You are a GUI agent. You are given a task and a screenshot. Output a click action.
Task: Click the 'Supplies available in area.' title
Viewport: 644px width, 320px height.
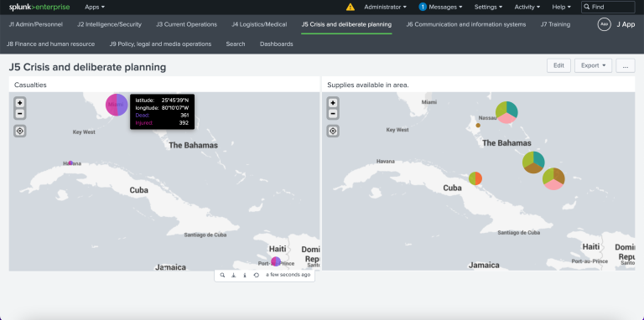368,85
